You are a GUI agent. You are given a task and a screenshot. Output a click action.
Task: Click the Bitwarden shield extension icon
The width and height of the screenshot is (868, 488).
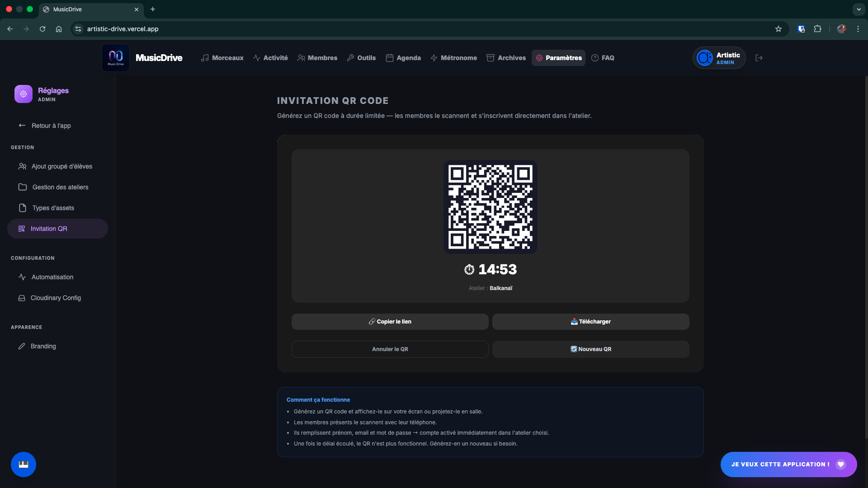(x=801, y=29)
